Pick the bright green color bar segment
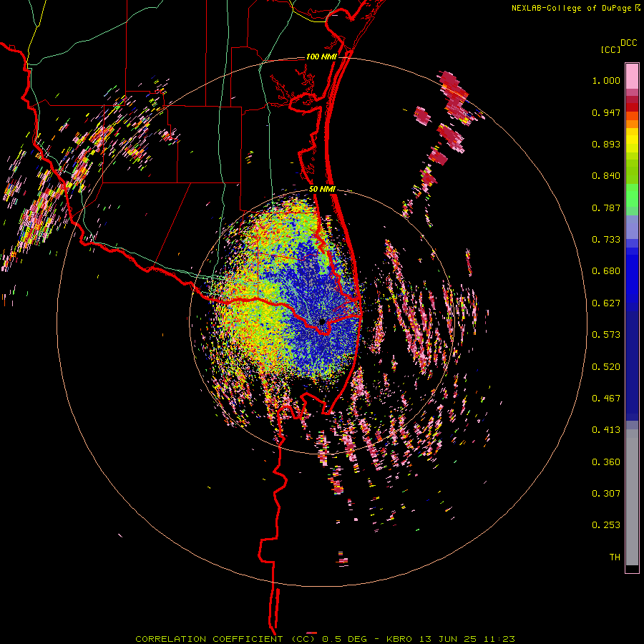The image size is (644, 644). click(632, 195)
